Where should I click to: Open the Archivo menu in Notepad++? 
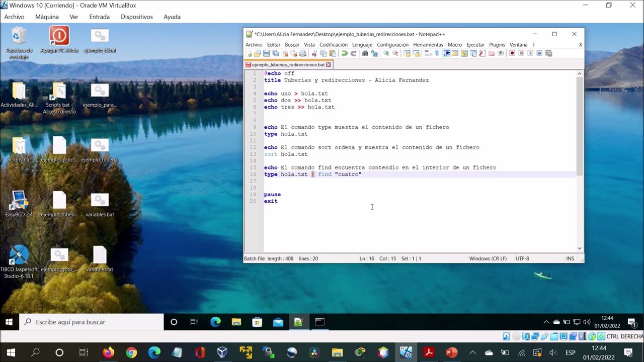[254, 45]
